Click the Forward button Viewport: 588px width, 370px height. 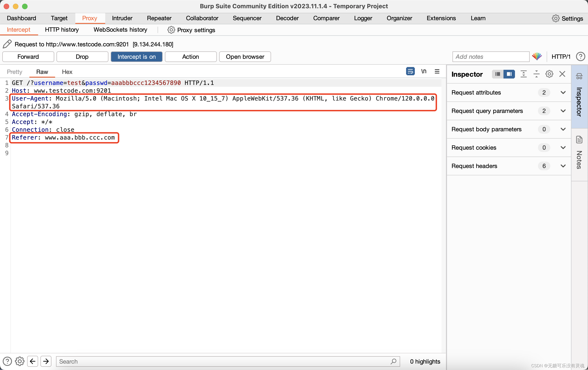[28, 56]
